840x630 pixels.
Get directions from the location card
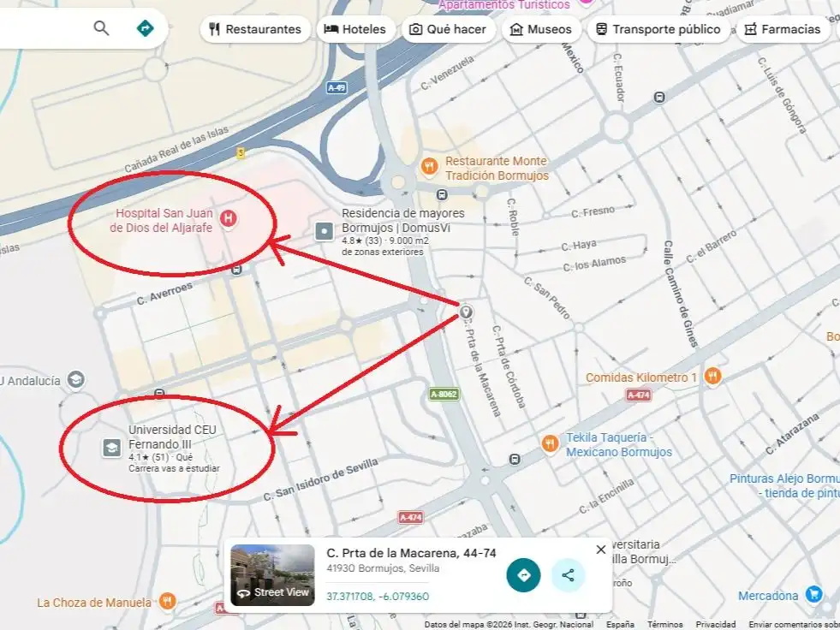[523, 575]
